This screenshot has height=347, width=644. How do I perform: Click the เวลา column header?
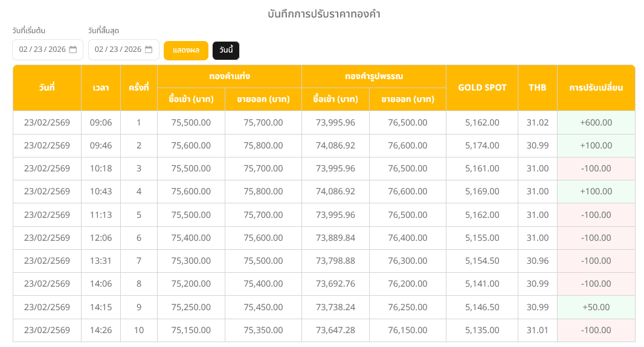(x=101, y=88)
